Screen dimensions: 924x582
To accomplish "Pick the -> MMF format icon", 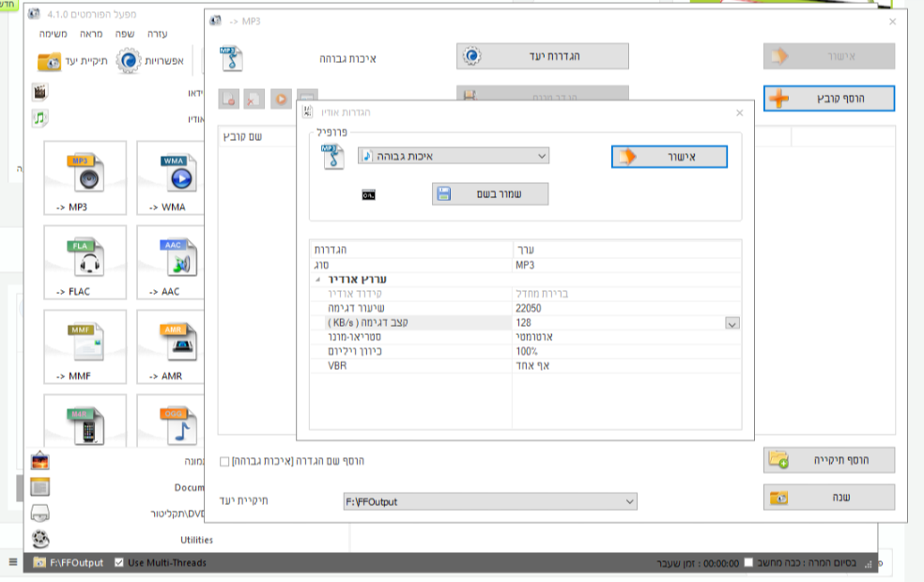I will (x=85, y=346).
